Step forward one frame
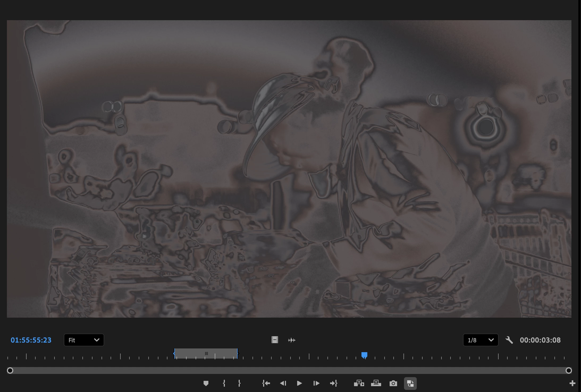This screenshot has height=392, width=581. [316, 383]
